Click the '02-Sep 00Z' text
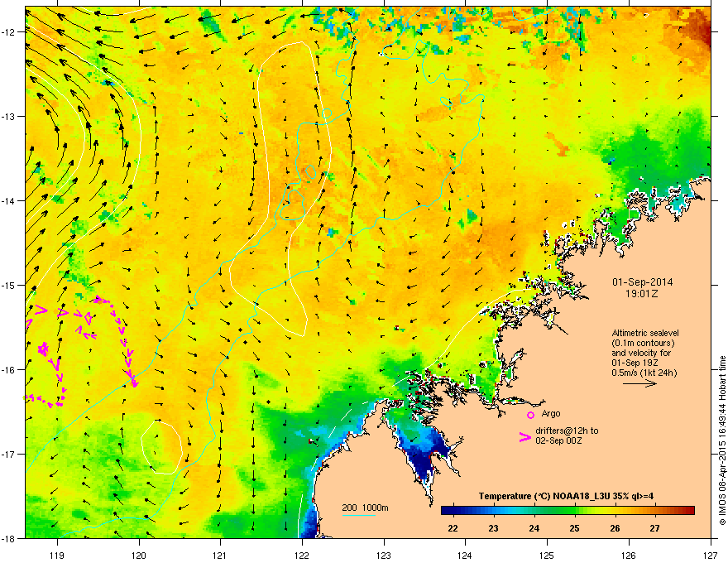This screenshot has height=563, width=728. coord(558,440)
